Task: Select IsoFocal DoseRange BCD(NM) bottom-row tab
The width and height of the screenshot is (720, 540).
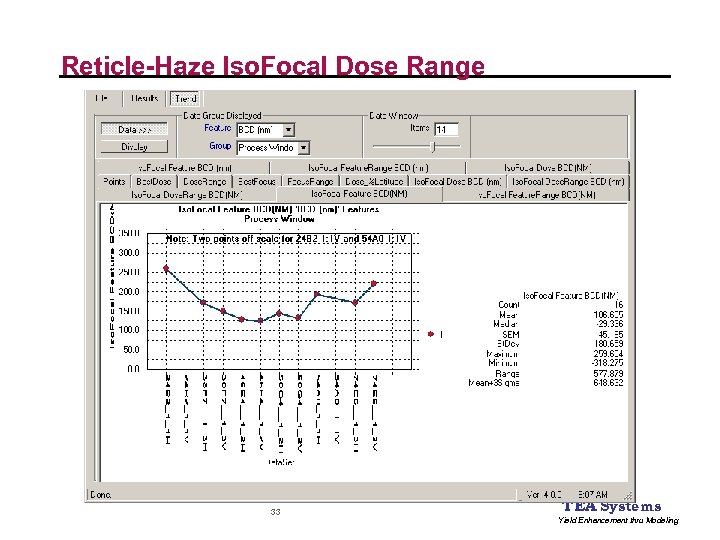Action: (x=186, y=195)
